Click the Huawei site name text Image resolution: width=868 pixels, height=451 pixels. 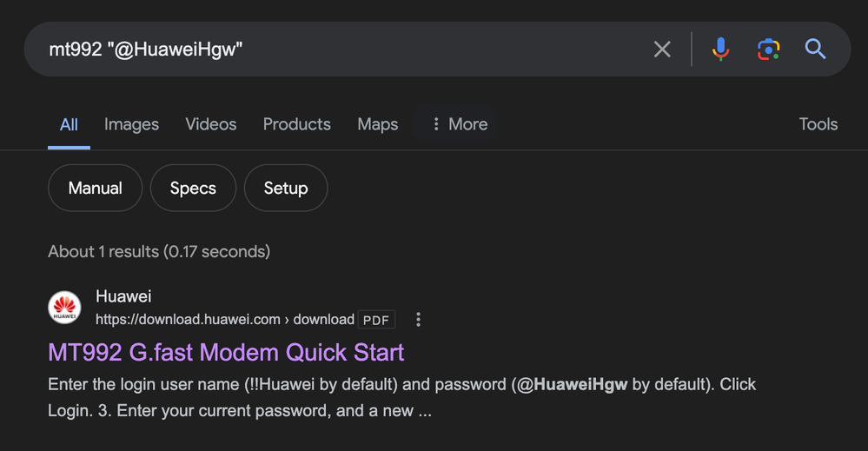(123, 297)
